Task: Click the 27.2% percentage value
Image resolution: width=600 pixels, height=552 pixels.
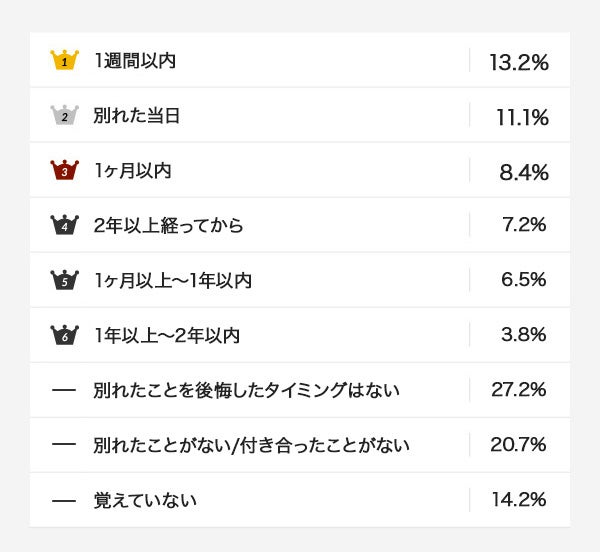Action: [518, 389]
